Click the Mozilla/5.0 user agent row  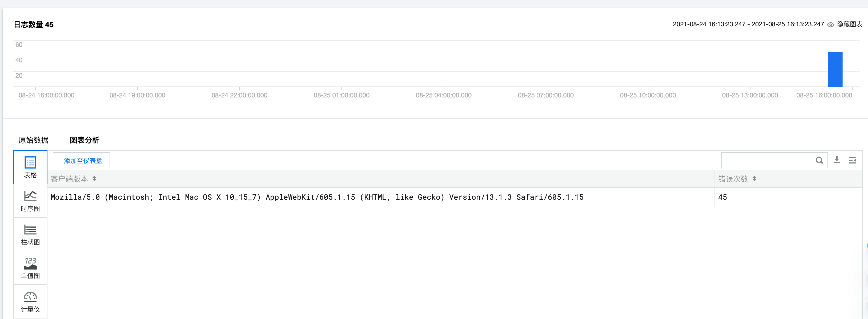[x=317, y=197]
